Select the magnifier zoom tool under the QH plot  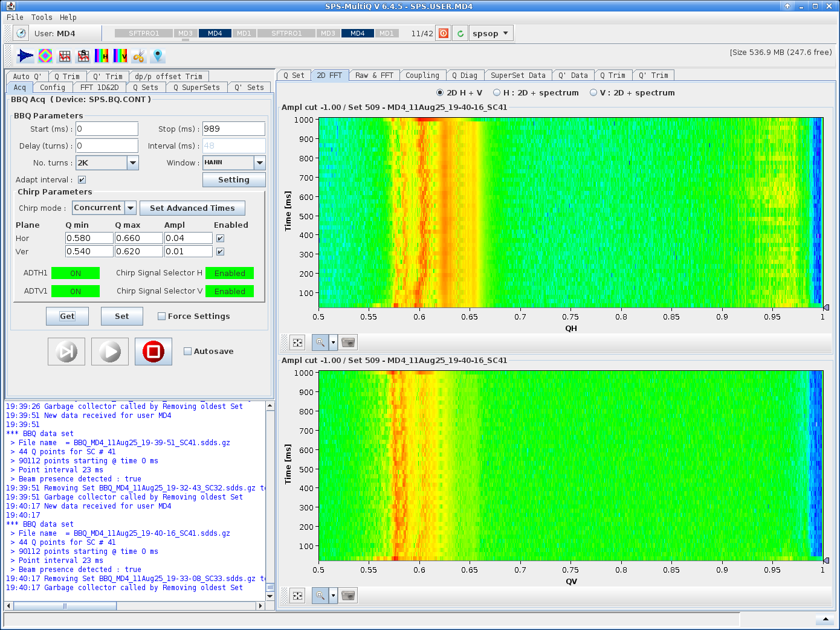320,342
